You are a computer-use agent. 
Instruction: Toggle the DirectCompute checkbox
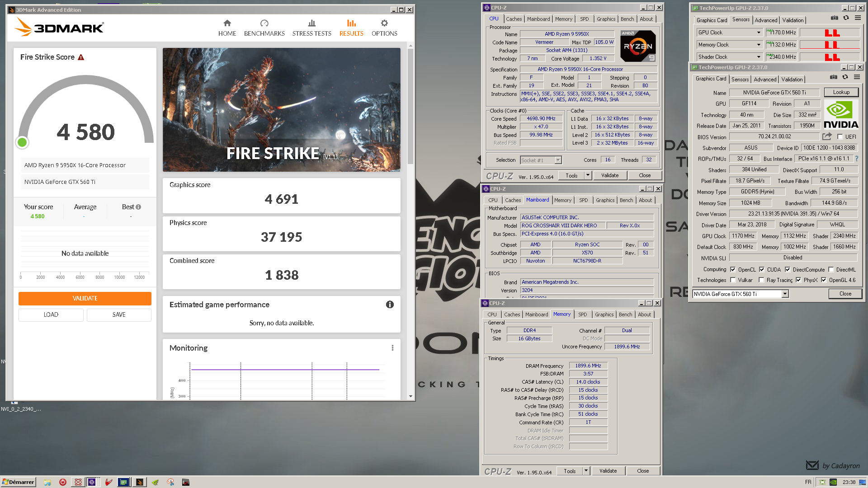[788, 269]
